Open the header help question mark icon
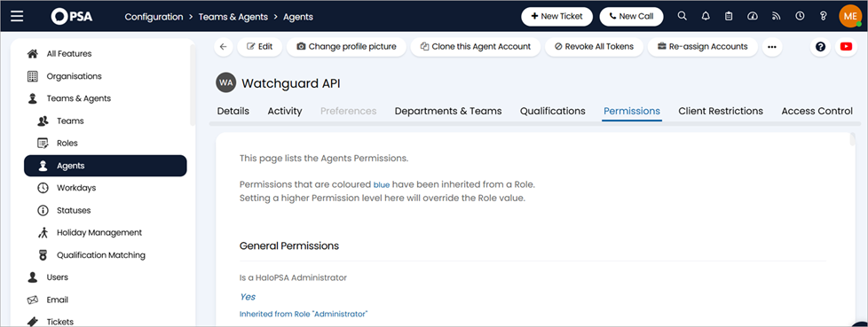The image size is (868, 327). [x=823, y=16]
